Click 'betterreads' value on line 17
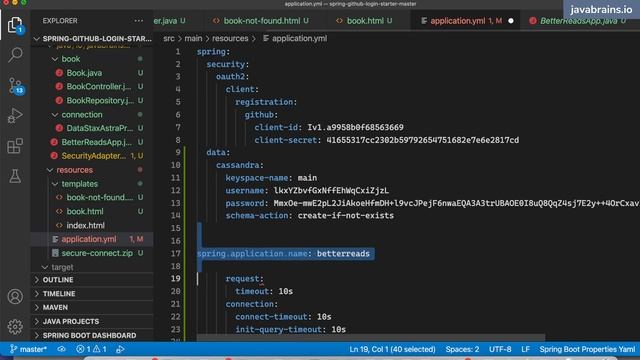Image resolution: width=640 pixels, height=360 pixels. 343,254
